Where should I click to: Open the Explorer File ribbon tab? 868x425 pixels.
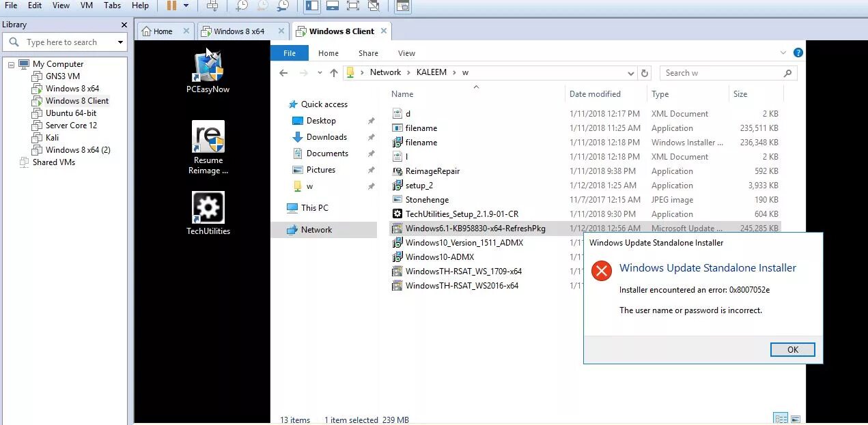[290, 53]
